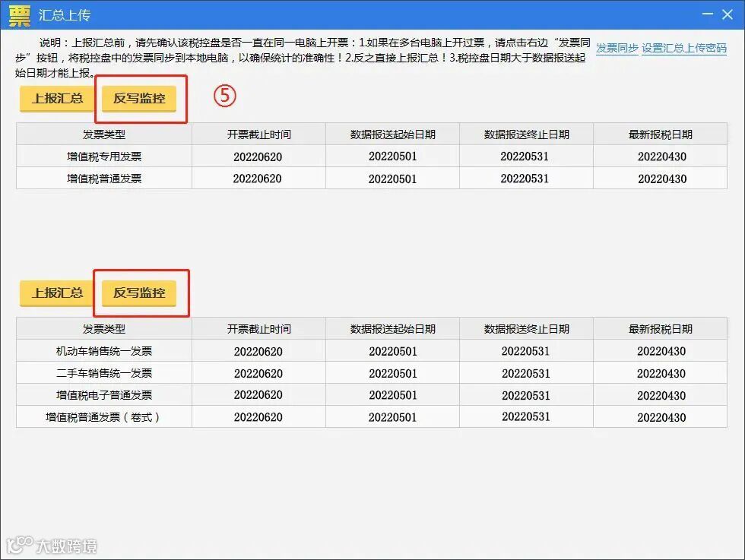Click 20220620 in the 增值税专用发票 row

tap(258, 157)
